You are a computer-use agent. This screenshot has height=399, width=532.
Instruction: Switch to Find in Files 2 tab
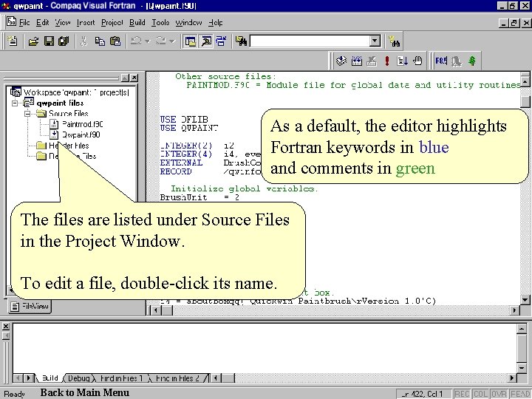tap(177, 378)
